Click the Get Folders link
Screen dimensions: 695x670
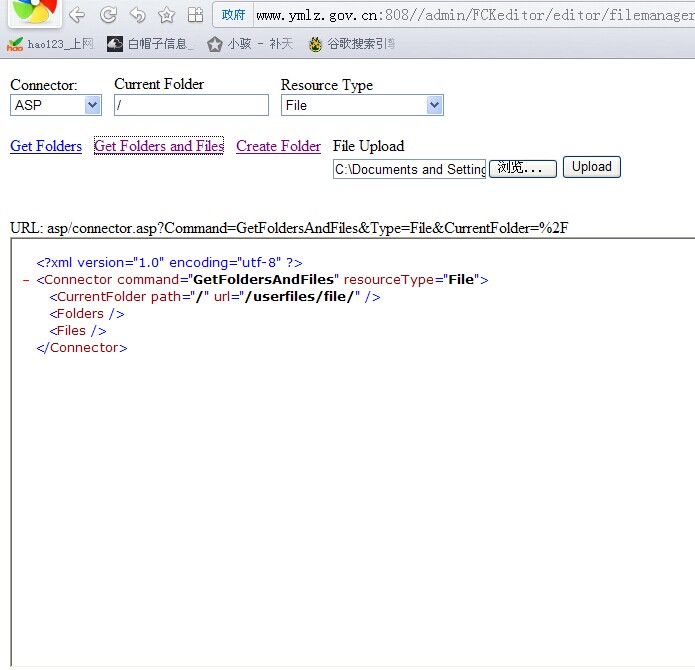click(x=46, y=146)
